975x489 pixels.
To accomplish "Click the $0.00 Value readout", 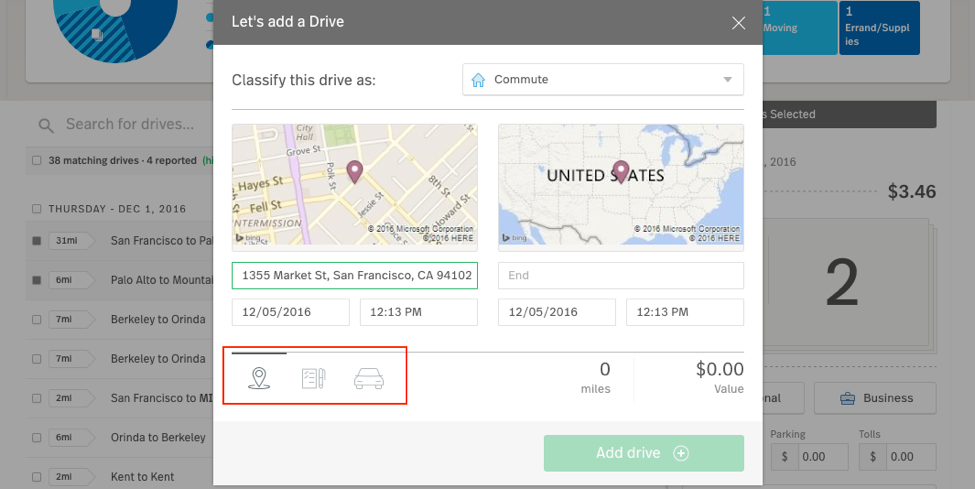I will [719, 378].
